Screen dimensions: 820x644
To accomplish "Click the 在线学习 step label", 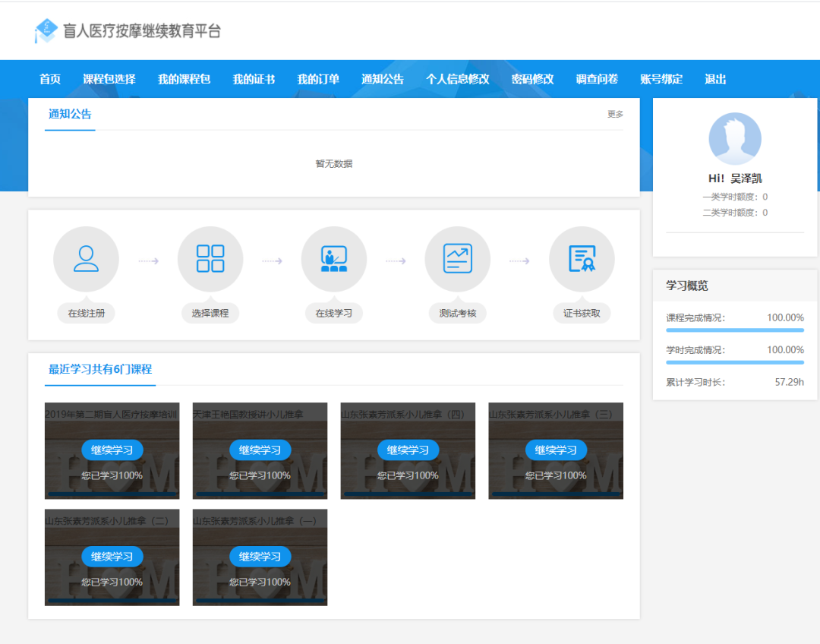I will [333, 314].
